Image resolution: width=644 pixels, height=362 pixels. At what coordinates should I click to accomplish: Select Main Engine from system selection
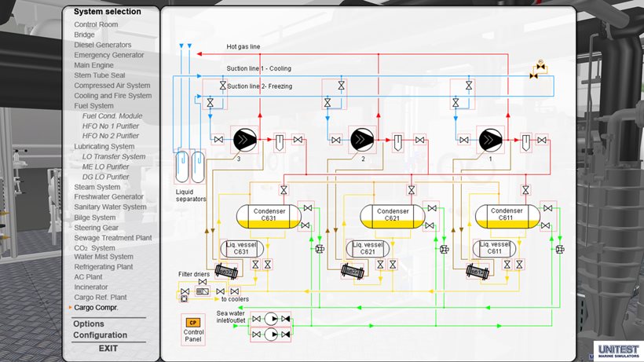[x=93, y=65]
